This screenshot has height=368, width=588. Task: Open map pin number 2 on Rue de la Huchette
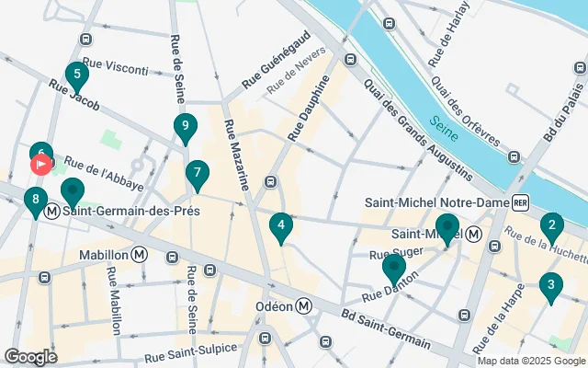[551, 226]
